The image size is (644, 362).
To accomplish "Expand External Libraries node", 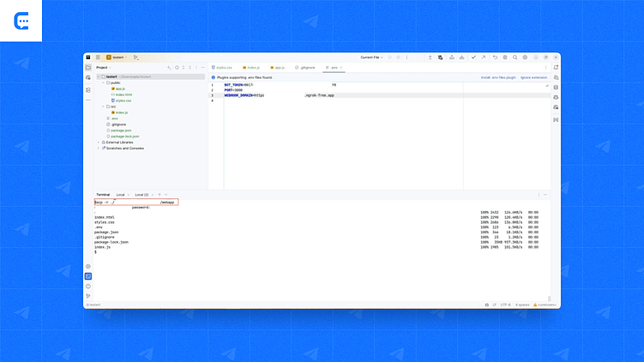I will [98, 142].
